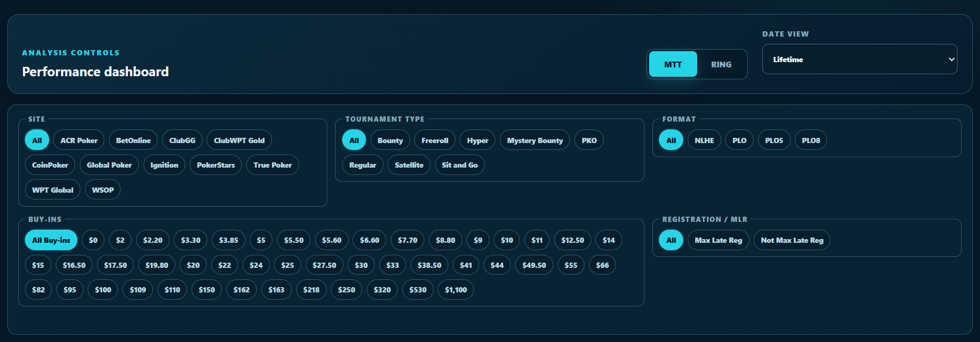The width and height of the screenshot is (980, 342).
Task: Filter by $2.20 buy-in
Action: 153,240
